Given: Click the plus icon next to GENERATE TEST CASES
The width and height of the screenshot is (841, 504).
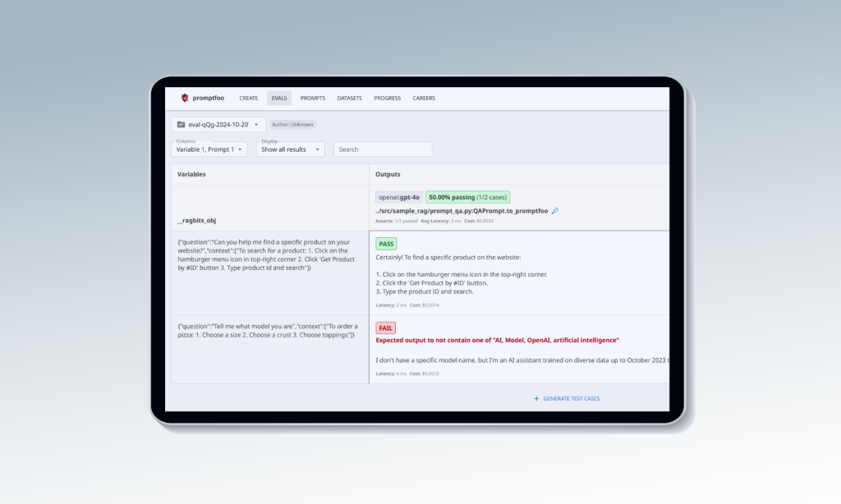Looking at the screenshot, I should [536, 398].
